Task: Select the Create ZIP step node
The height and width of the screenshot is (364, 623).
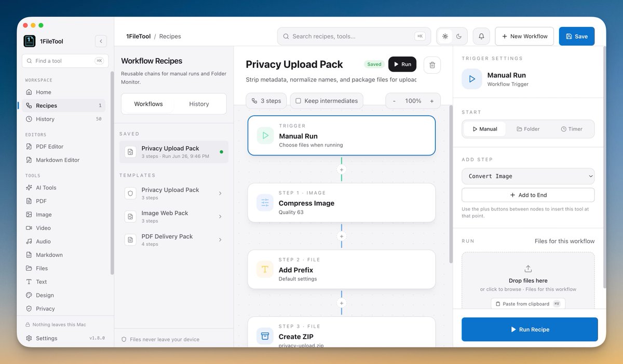Action: tap(342, 332)
